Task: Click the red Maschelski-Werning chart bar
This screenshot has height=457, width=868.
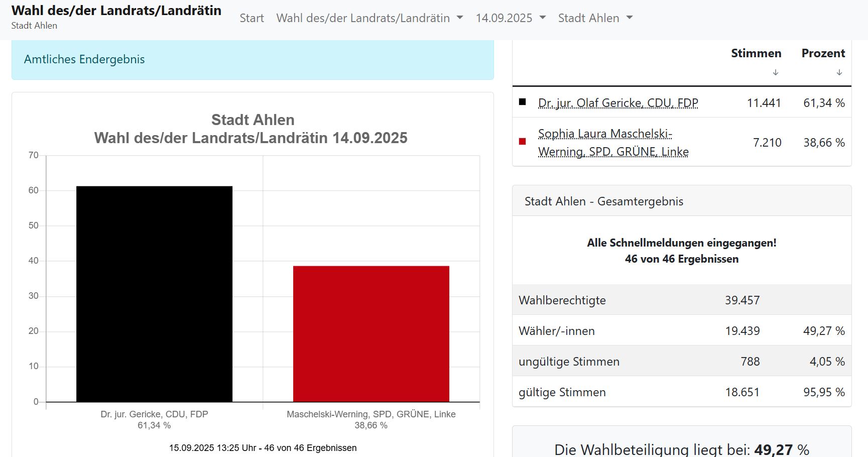Action: (371, 333)
